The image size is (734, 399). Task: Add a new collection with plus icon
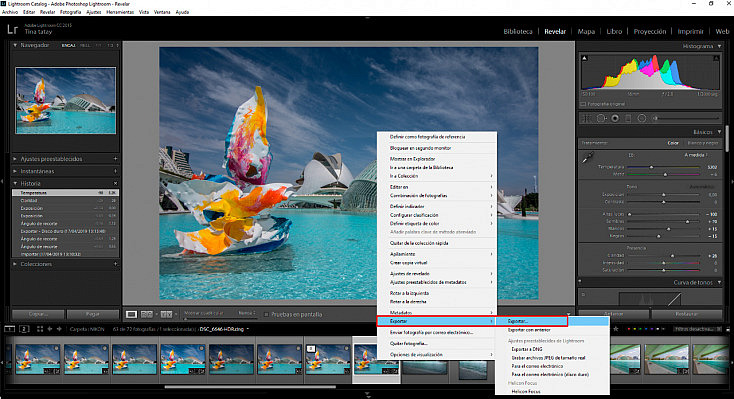[x=115, y=264]
